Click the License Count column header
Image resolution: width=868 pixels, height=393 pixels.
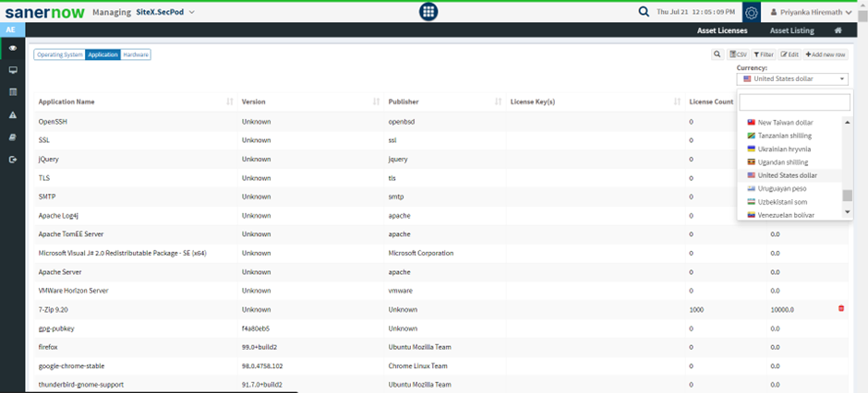pyautogui.click(x=711, y=101)
